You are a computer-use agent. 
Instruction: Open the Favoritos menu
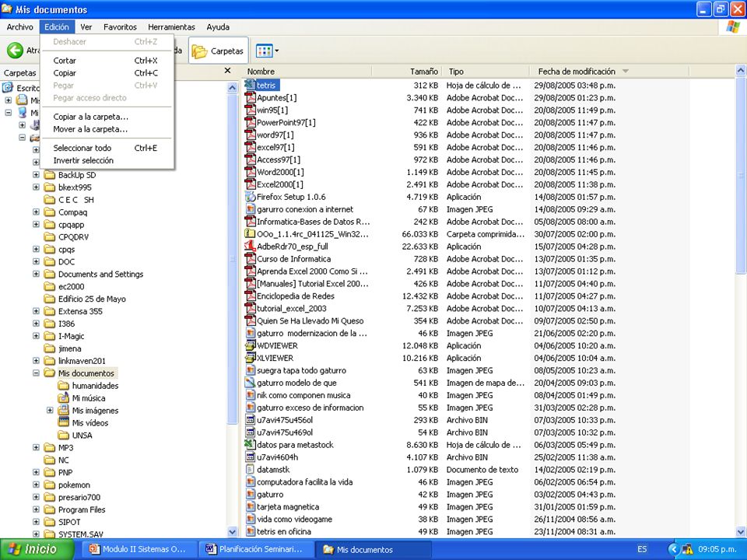tap(120, 27)
